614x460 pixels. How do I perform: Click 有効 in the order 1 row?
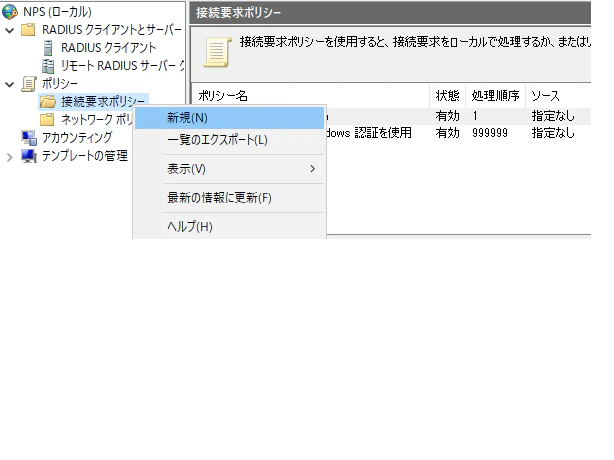447,116
